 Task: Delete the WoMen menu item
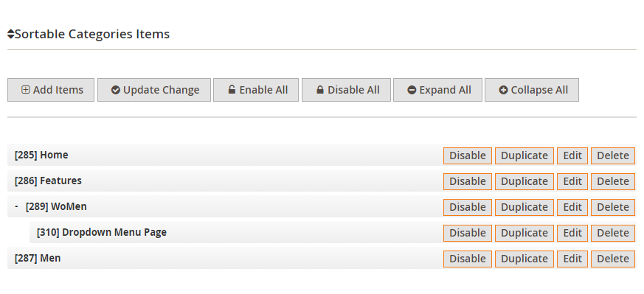point(613,207)
